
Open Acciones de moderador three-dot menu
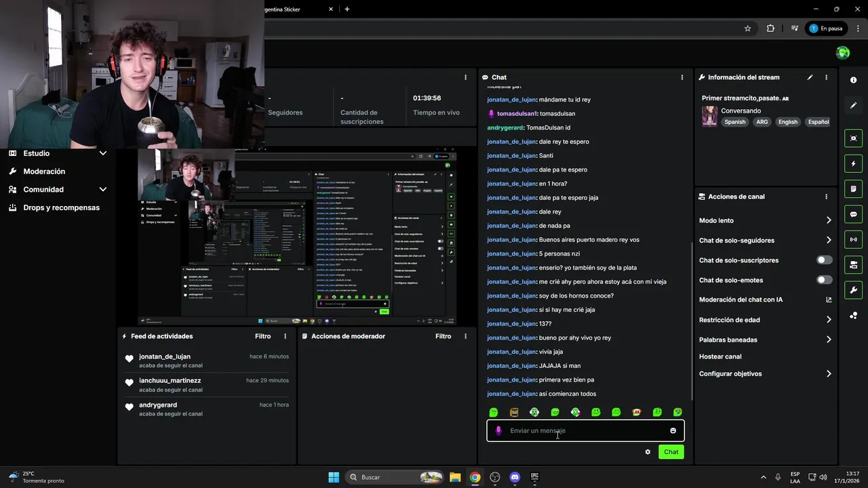click(465, 336)
